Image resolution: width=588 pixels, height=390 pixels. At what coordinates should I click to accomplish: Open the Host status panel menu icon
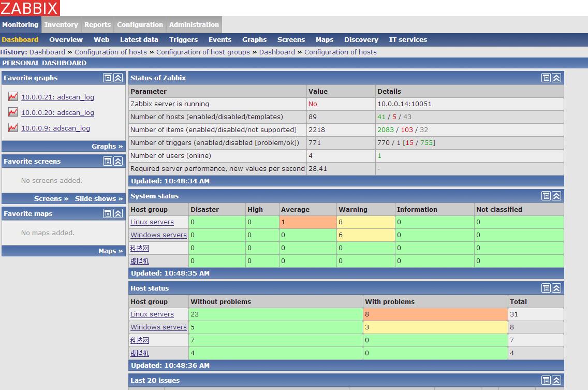coord(546,288)
